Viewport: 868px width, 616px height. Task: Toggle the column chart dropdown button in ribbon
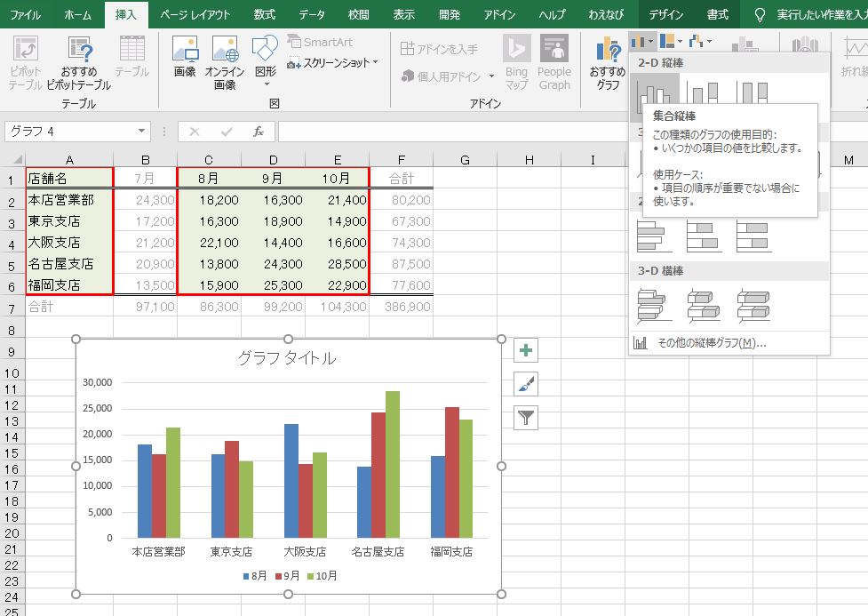pos(642,42)
